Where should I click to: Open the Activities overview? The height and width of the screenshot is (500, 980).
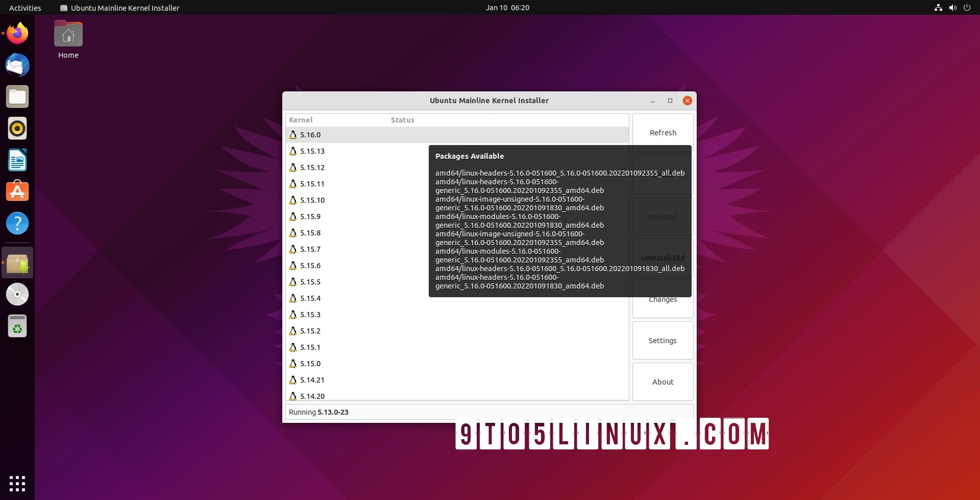coord(25,8)
